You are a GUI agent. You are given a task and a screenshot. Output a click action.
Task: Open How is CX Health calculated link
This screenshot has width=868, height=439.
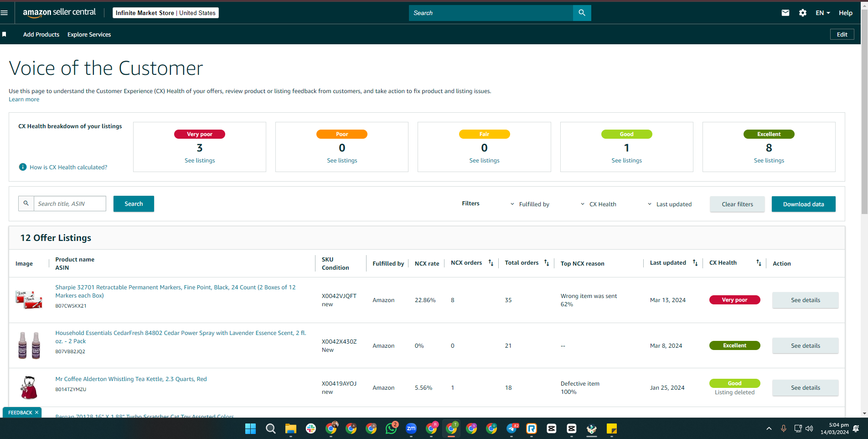68,167
